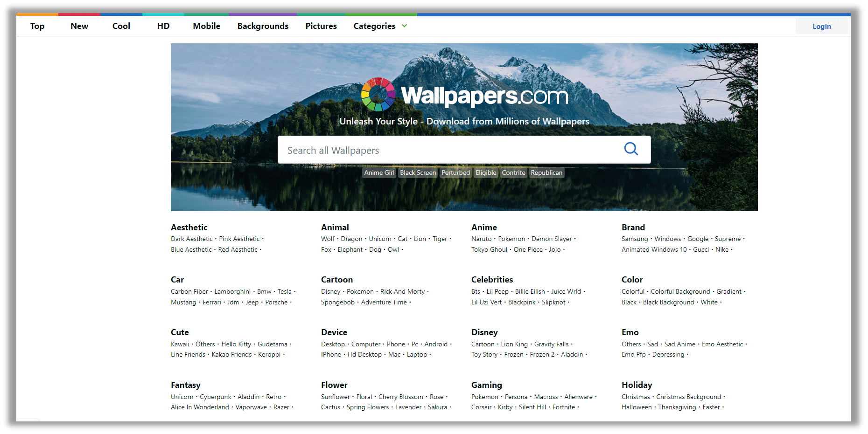Select the HD menu item
The width and height of the screenshot is (868, 434).
click(163, 26)
